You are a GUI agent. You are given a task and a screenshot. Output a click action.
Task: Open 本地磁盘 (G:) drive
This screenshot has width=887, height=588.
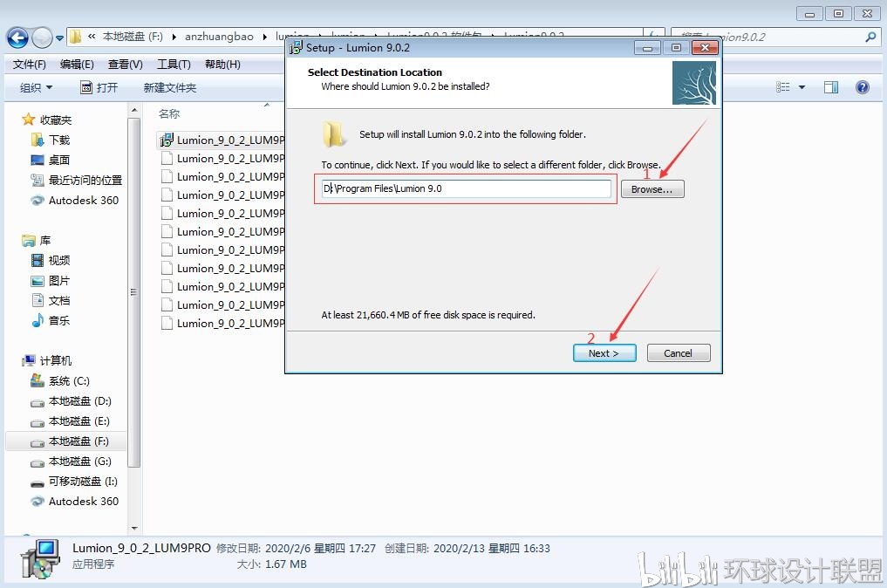point(79,462)
